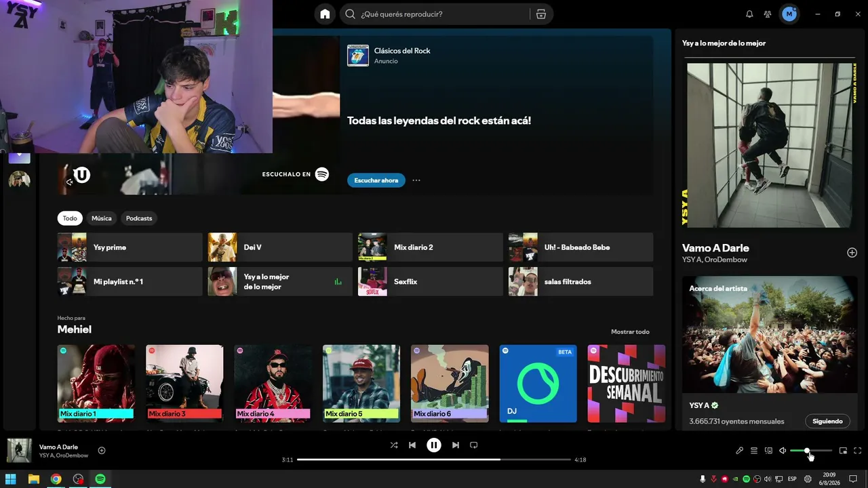Image resolution: width=868 pixels, height=488 pixels.
Task: Click the 'Clásicos del Rock' ad title
Action: click(402, 51)
